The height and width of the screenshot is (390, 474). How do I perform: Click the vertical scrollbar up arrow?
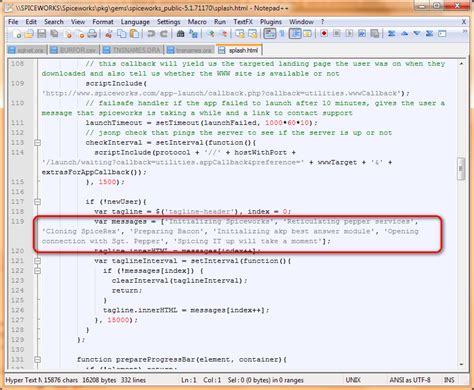[461, 63]
